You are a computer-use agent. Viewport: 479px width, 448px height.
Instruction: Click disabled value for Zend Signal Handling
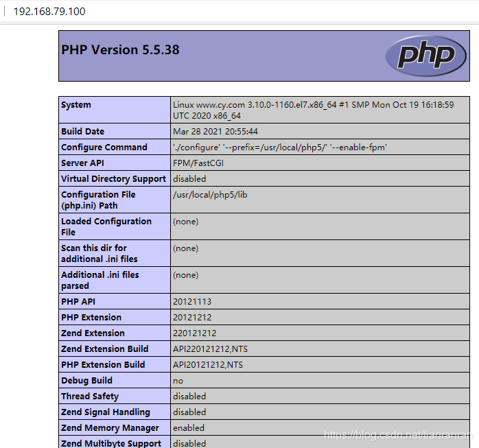(189, 412)
